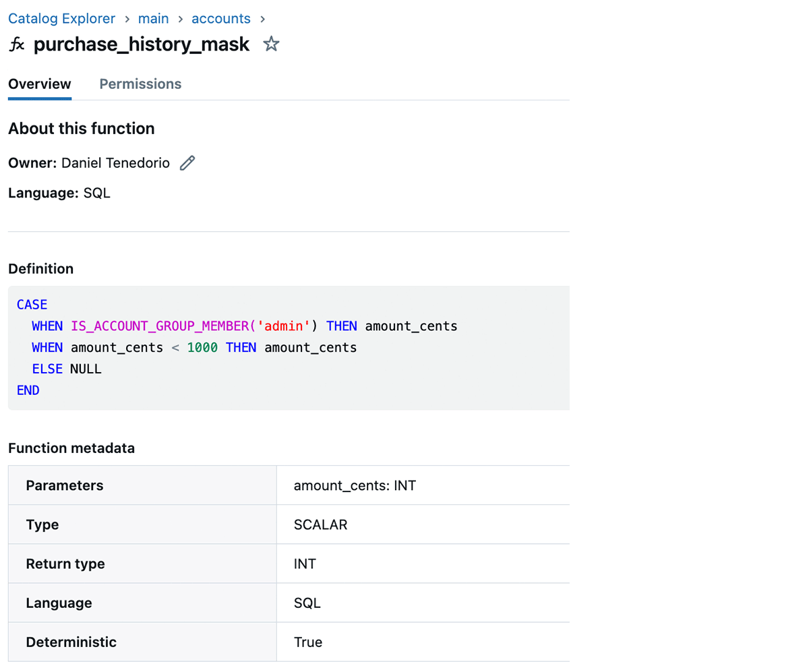Click the pencil icon to edit owner
809x672 pixels.
tap(187, 162)
